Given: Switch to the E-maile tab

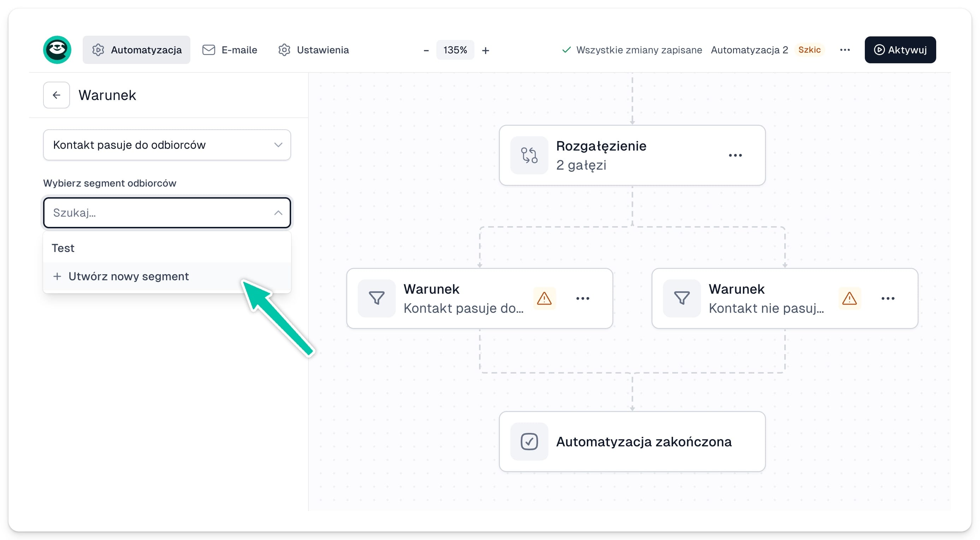Looking at the screenshot, I should coord(230,50).
